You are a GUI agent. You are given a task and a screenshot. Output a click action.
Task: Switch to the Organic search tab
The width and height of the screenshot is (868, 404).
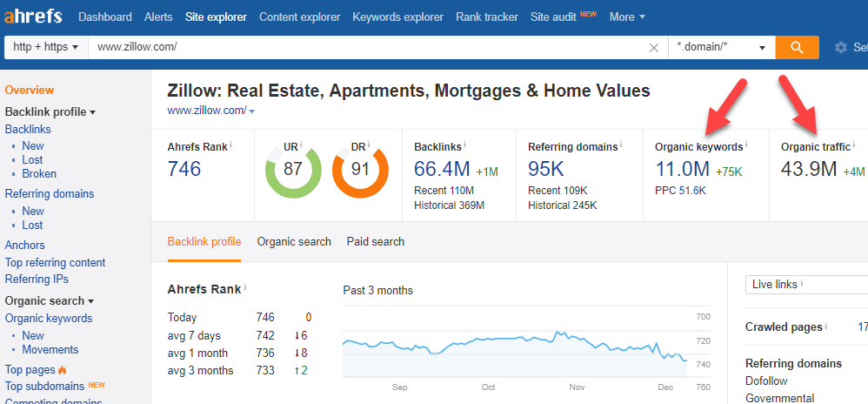pyautogui.click(x=294, y=242)
